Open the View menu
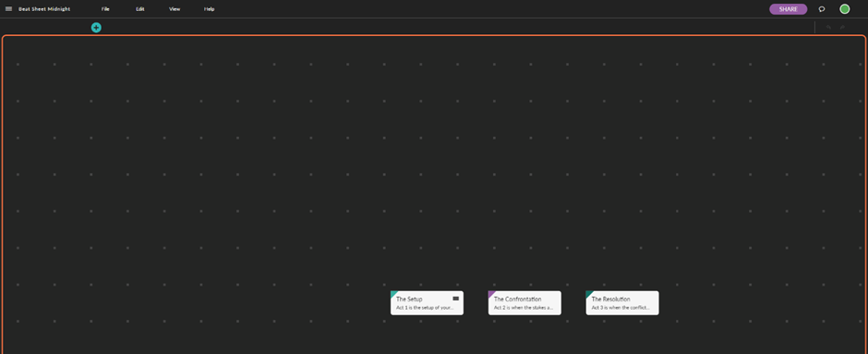 click(x=175, y=9)
